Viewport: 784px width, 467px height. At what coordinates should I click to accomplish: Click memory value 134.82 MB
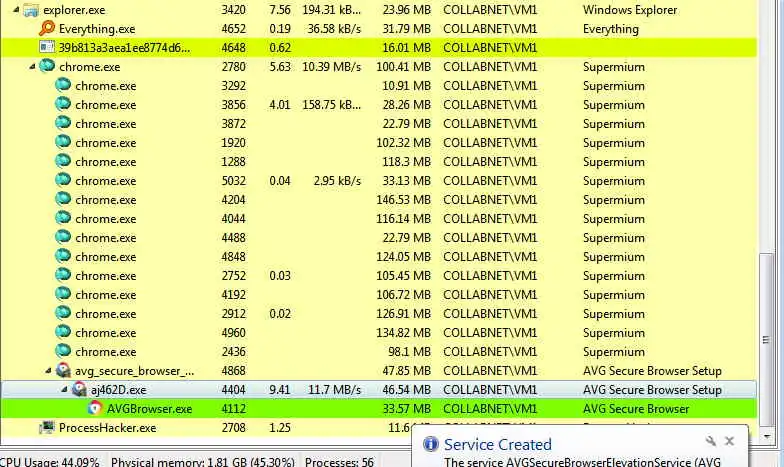404,333
